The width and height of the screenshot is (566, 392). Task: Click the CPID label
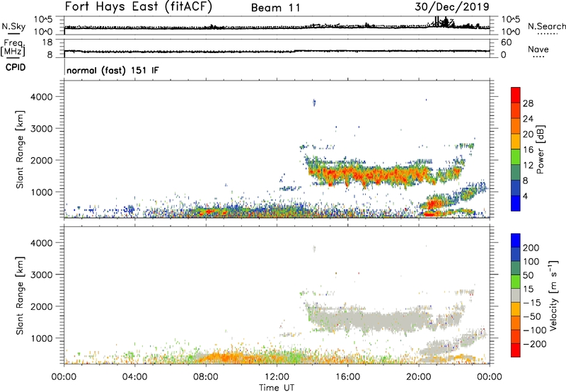(14, 68)
